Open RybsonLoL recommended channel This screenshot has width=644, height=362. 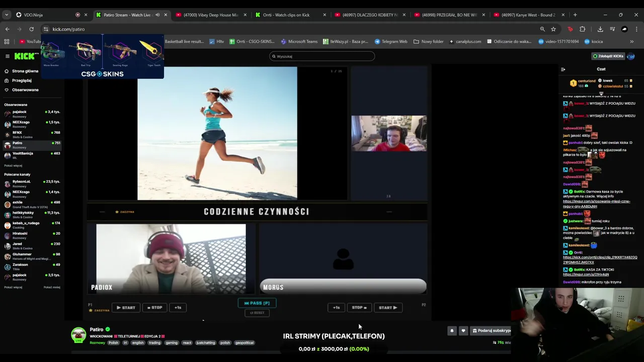tap(32, 183)
